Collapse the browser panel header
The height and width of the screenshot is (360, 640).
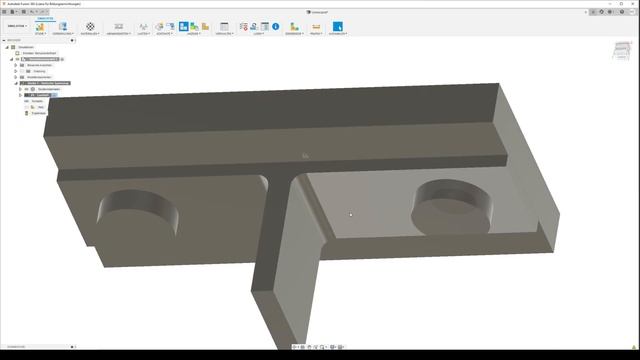coord(4,40)
